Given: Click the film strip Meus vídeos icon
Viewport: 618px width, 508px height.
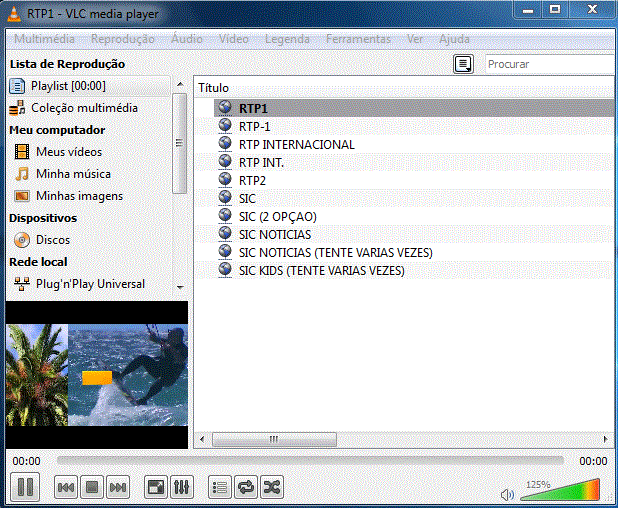Looking at the screenshot, I should click(22, 152).
